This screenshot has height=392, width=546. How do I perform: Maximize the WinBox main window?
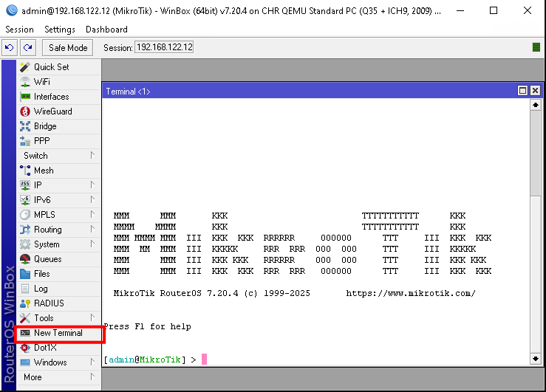(x=494, y=10)
